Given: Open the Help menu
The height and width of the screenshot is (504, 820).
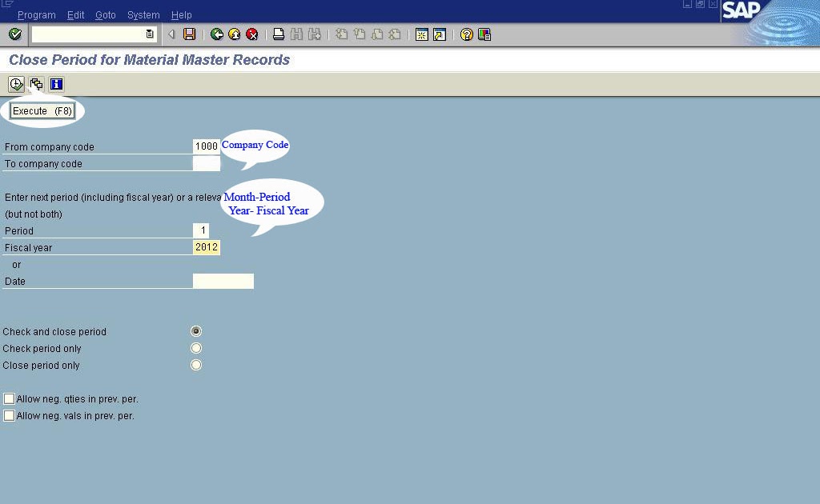Looking at the screenshot, I should tap(182, 15).
